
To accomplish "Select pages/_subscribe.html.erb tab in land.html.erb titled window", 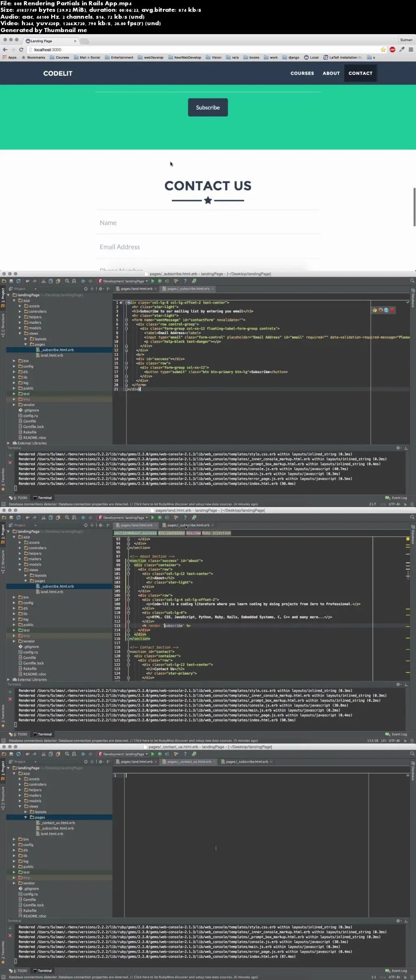I will point(188,525).
